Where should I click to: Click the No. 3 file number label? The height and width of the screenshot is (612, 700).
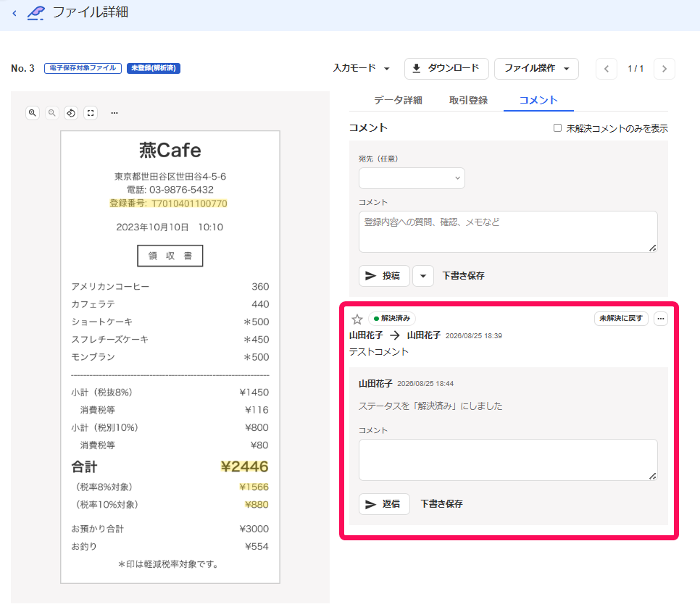tap(22, 68)
